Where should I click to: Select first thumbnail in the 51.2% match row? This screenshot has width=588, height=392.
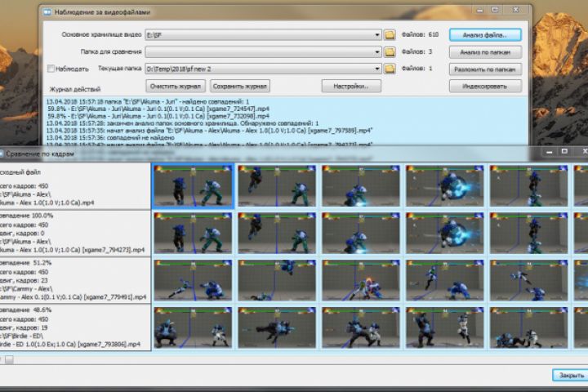tap(193, 280)
